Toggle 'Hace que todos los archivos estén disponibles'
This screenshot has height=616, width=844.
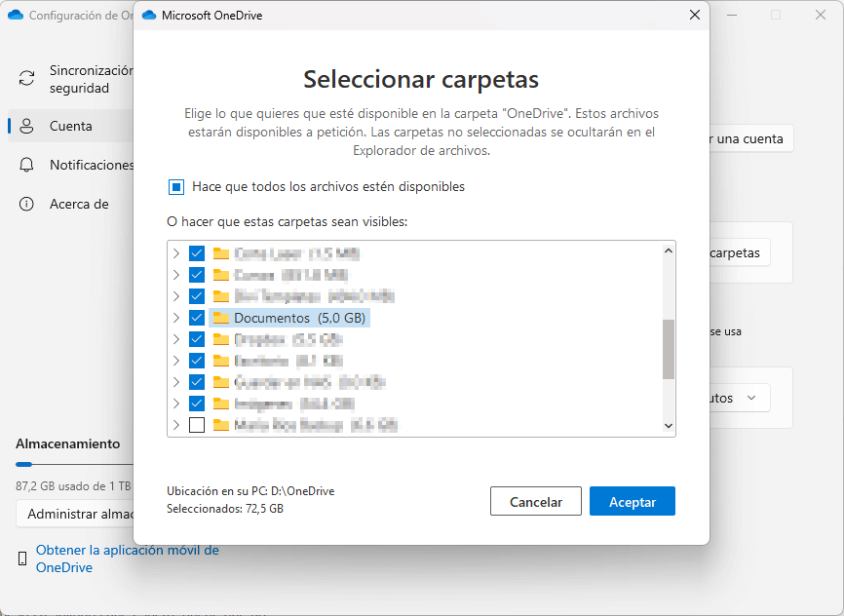click(176, 187)
